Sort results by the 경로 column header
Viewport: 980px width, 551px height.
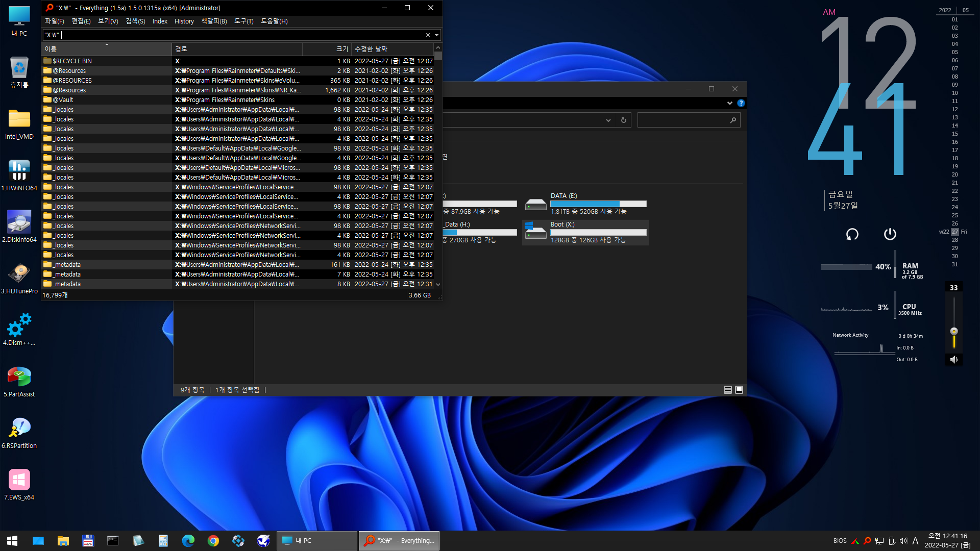pos(237,49)
